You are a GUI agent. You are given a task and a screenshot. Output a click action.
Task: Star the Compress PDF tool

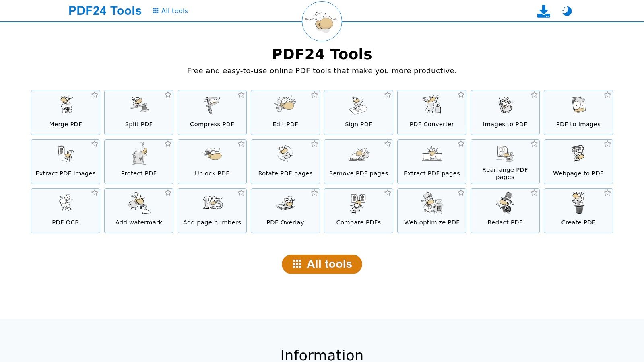(241, 95)
